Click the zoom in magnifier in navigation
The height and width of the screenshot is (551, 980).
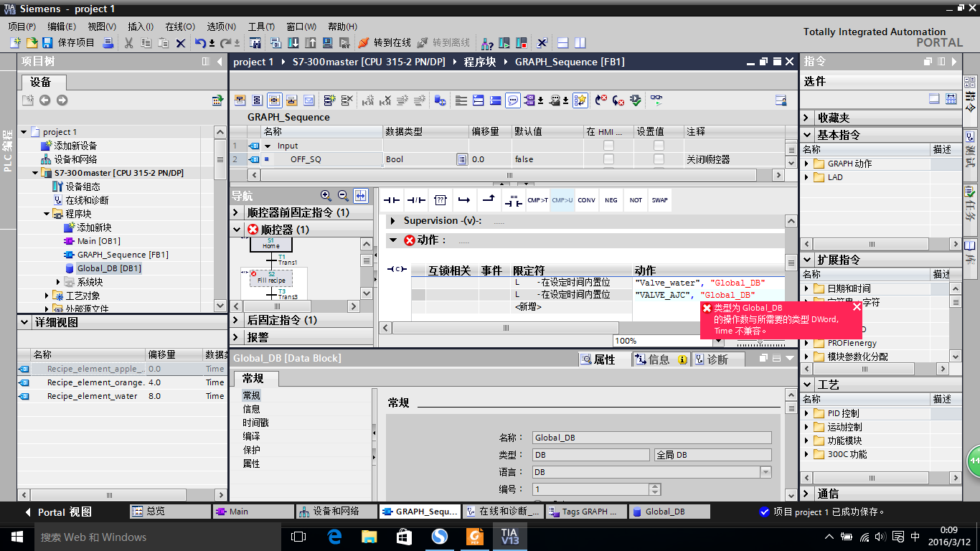click(326, 195)
